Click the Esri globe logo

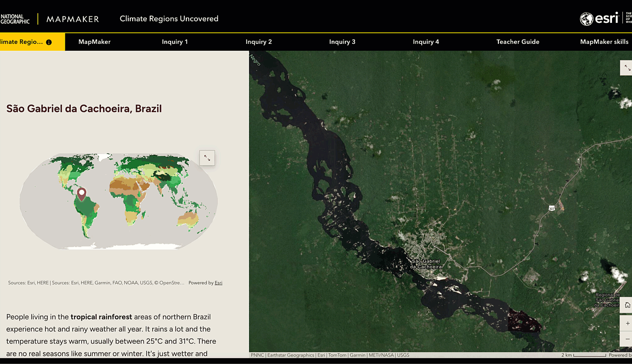click(x=586, y=19)
